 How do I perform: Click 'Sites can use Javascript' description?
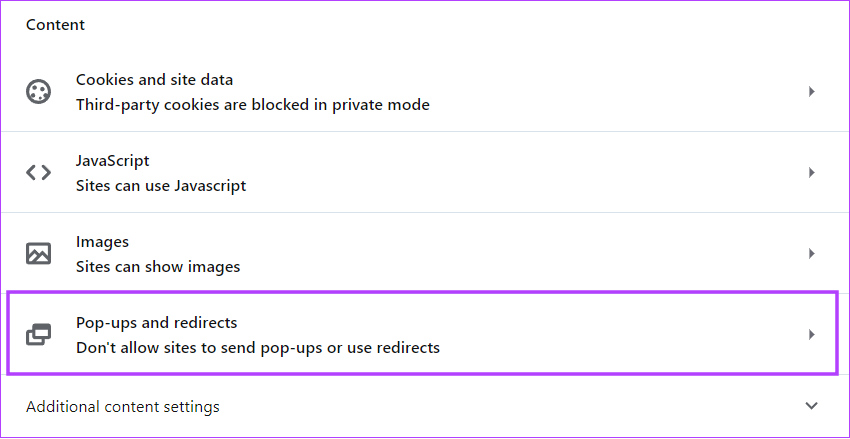point(161,186)
